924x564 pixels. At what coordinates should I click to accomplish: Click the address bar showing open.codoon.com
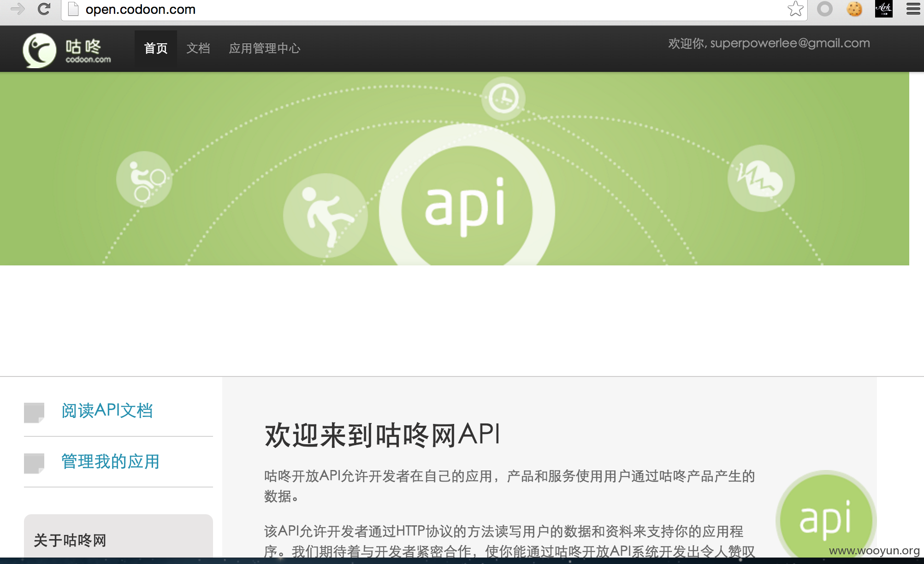click(434, 9)
